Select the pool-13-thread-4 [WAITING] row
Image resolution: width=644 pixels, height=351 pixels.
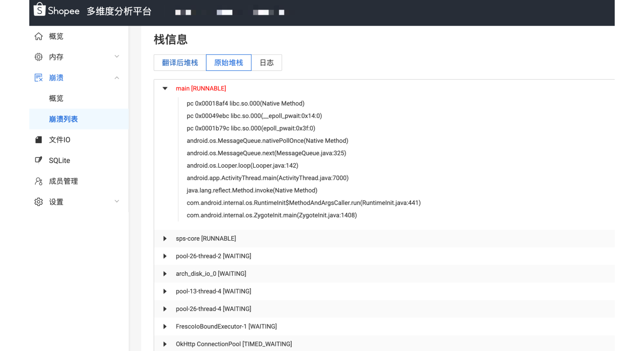coord(213,291)
